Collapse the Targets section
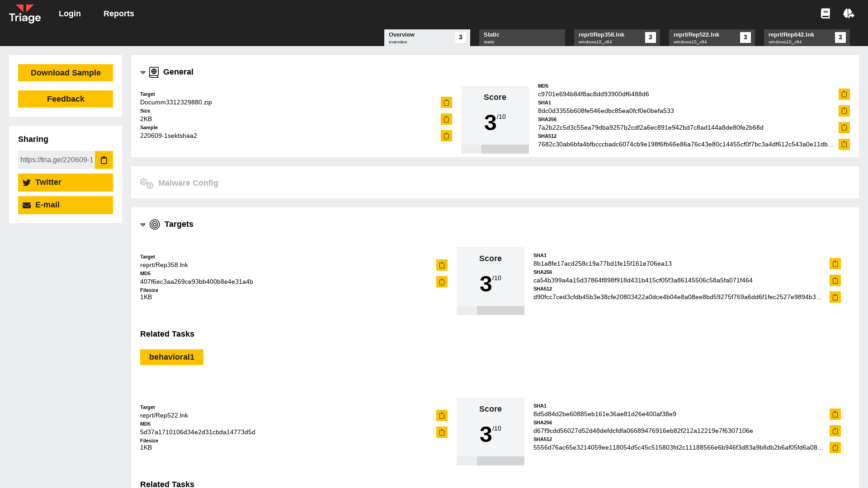 coord(143,225)
